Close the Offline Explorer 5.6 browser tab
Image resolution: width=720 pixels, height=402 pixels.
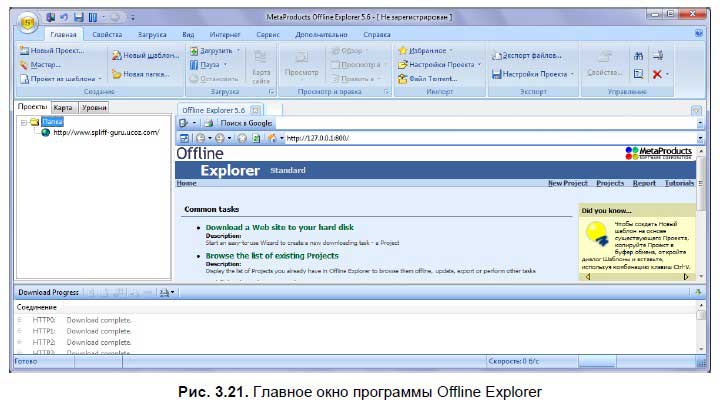[255, 110]
